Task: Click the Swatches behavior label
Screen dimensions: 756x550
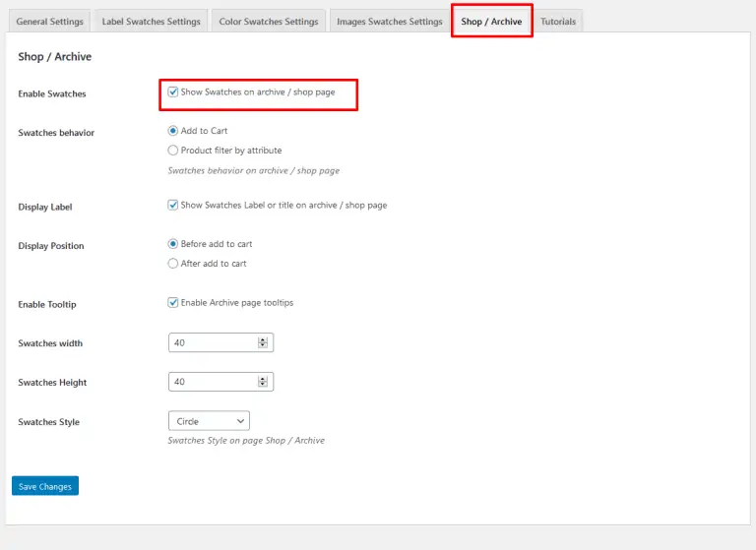Action: click(x=56, y=133)
